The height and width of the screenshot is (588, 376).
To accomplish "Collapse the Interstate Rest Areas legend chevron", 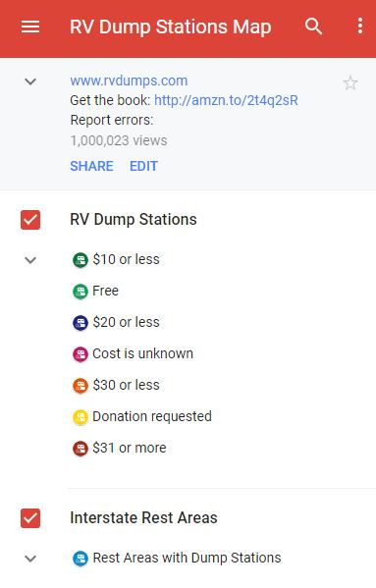I will tap(30, 559).
